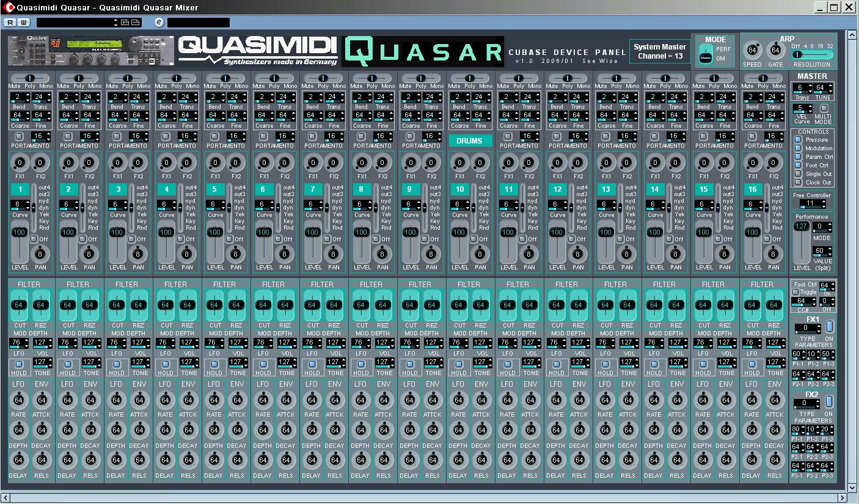Click the channel 1 PAN knob
859x504 pixels.
40,254
